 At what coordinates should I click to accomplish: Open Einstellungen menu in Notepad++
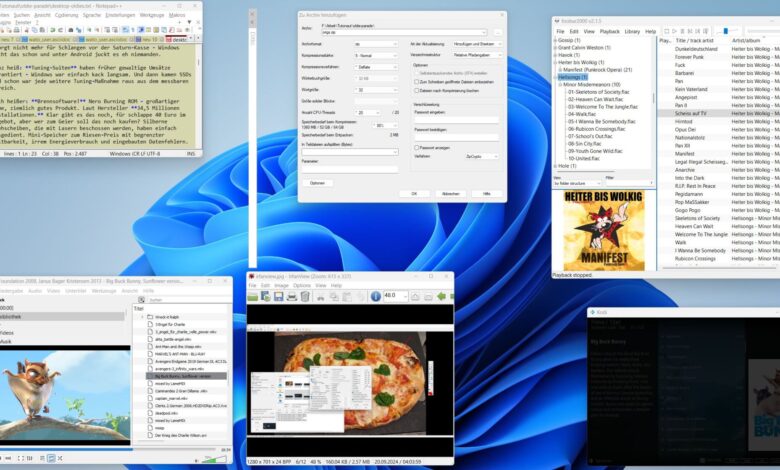pos(120,15)
